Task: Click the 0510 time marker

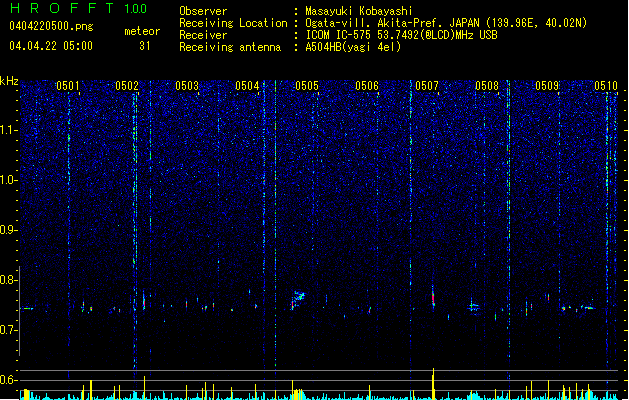Action: tap(606, 86)
